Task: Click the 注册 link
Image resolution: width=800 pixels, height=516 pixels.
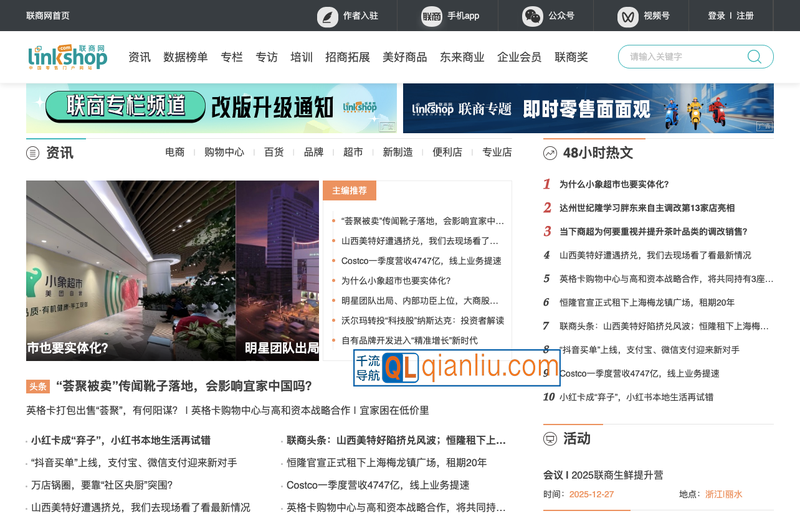Action: point(745,16)
